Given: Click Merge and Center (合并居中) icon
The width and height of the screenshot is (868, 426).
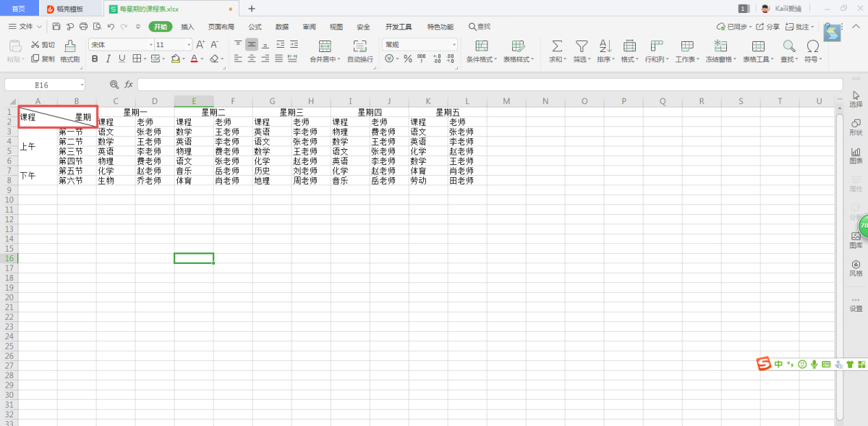Looking at the screenshot, I should 325,46.
